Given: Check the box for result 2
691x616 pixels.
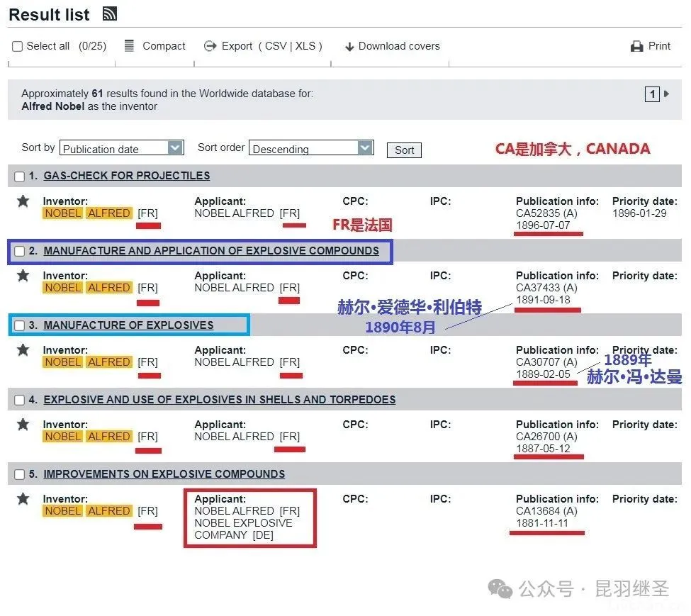Looking at the screenshot, I should (20, 251).
